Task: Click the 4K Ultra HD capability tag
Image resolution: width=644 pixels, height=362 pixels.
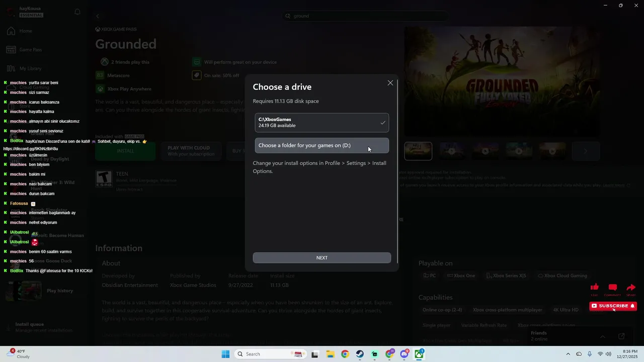Action: click(566, 310)
